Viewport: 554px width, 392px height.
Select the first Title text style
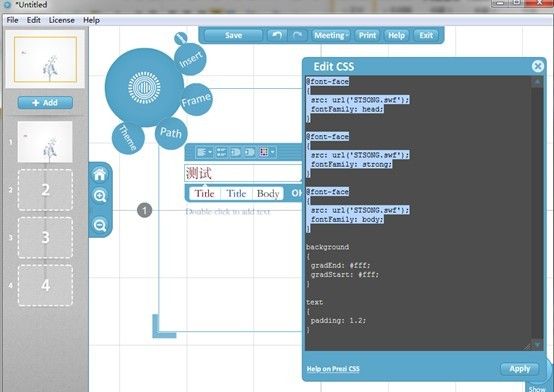click(x=205, y=193)
